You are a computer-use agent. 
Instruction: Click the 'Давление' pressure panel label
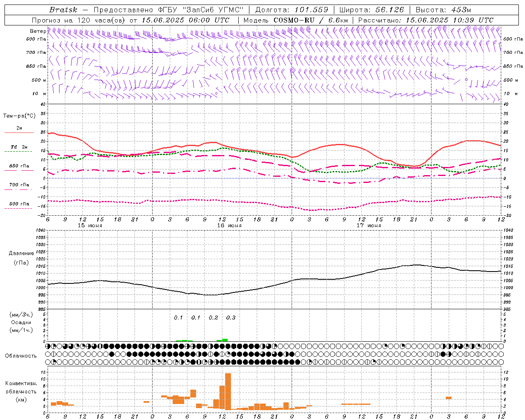point(21,253)
